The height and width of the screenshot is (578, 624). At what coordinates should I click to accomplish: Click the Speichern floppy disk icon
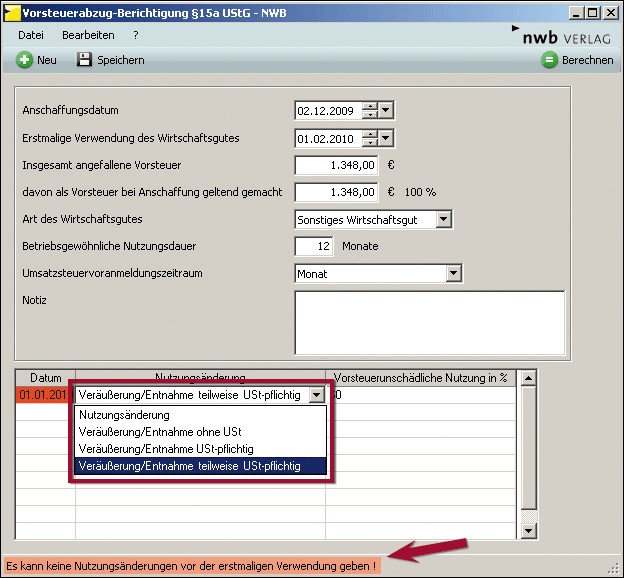(85, 60)
